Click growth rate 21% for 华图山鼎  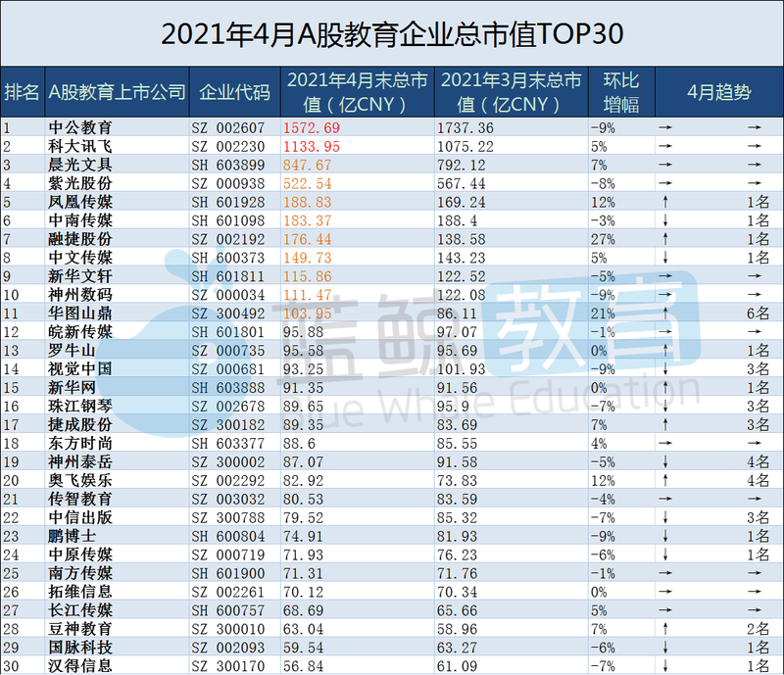click(x=603, y=313)
